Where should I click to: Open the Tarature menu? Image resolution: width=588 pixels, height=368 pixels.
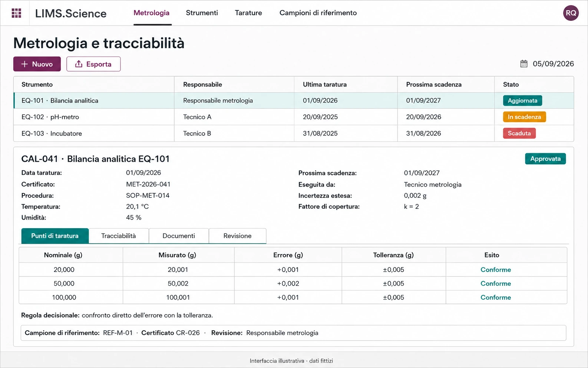(x=248, y=13)
